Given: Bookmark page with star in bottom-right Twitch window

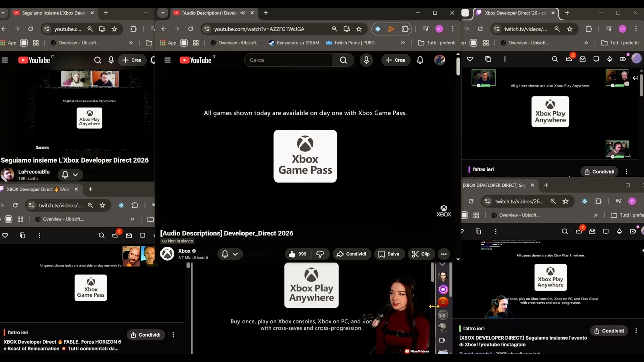Looking at the screenshot, I should (566, 201).
